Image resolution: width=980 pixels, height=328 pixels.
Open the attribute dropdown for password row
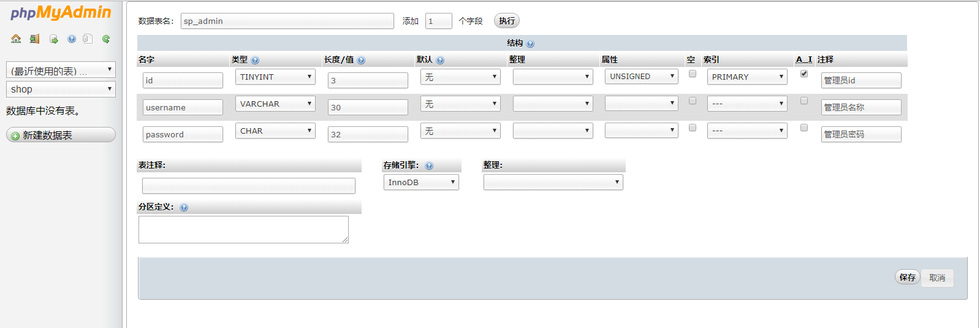(642, 130)
